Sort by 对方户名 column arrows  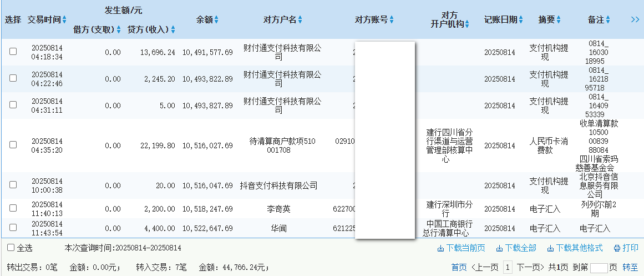pos(300,19)
